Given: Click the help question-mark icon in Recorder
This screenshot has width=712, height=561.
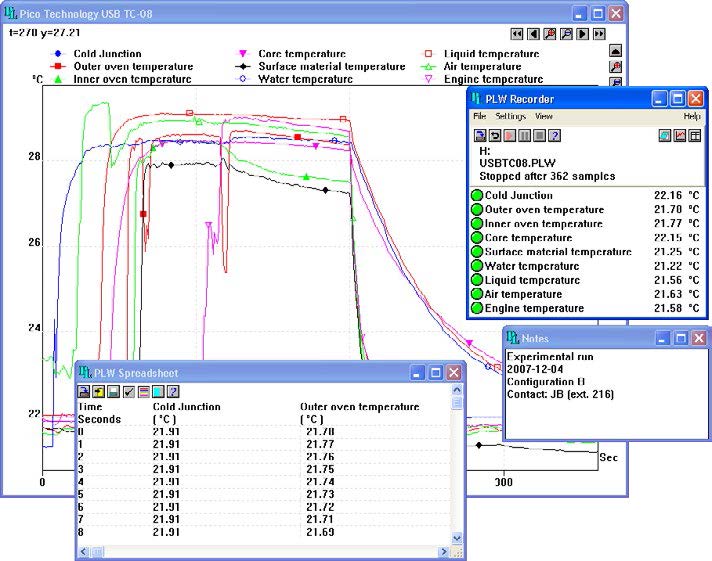Looking at the screenshot, I should pos(555,136).
